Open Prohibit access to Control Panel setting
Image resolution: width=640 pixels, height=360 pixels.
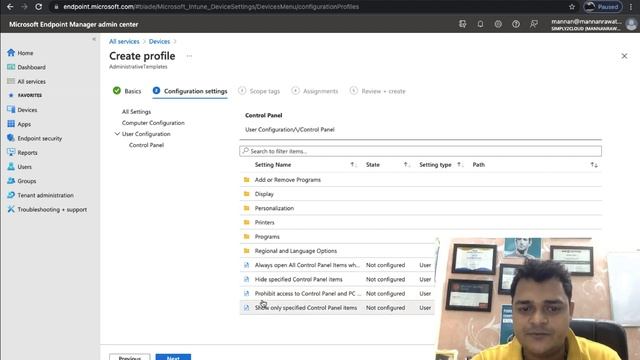pyautogui.click(x=307, y=294)
